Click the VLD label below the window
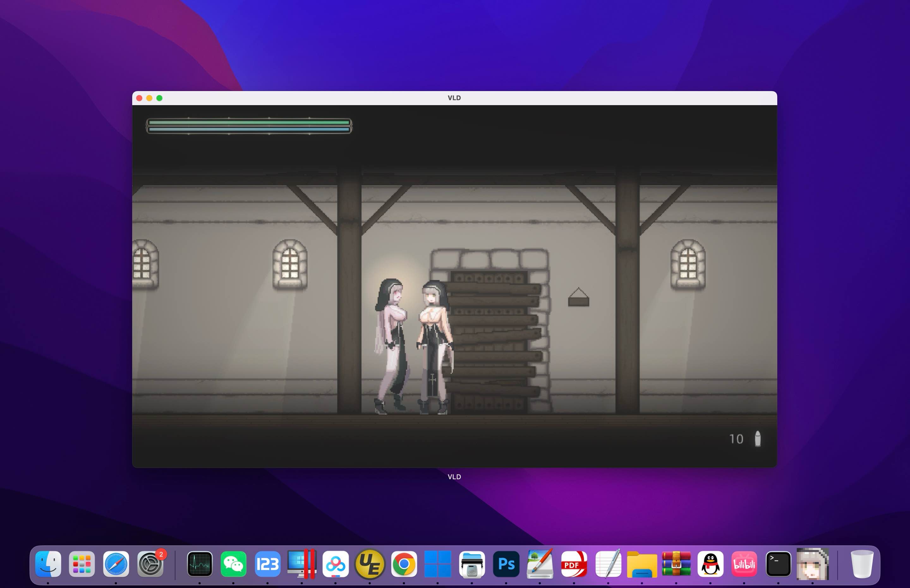 tap(454, 477)
